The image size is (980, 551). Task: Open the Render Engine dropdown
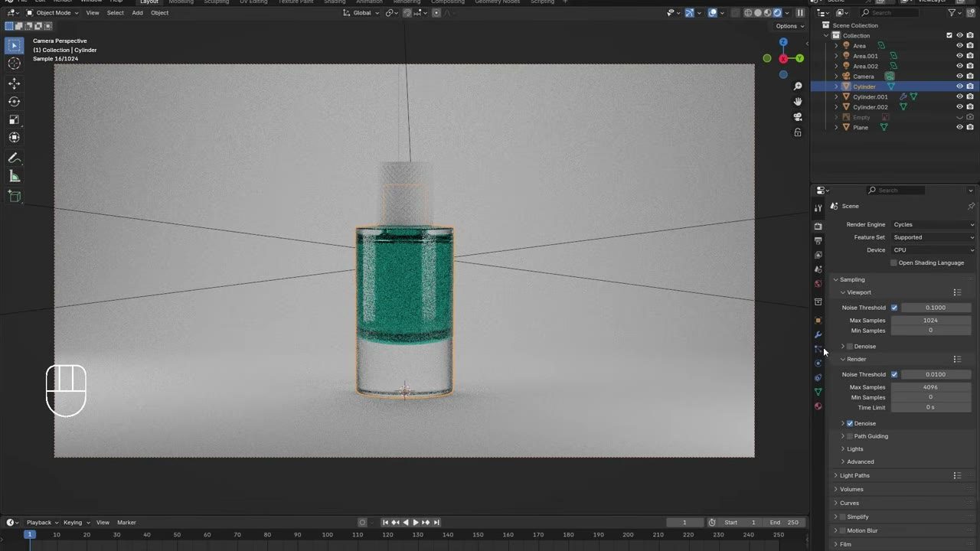click(933, 224)
